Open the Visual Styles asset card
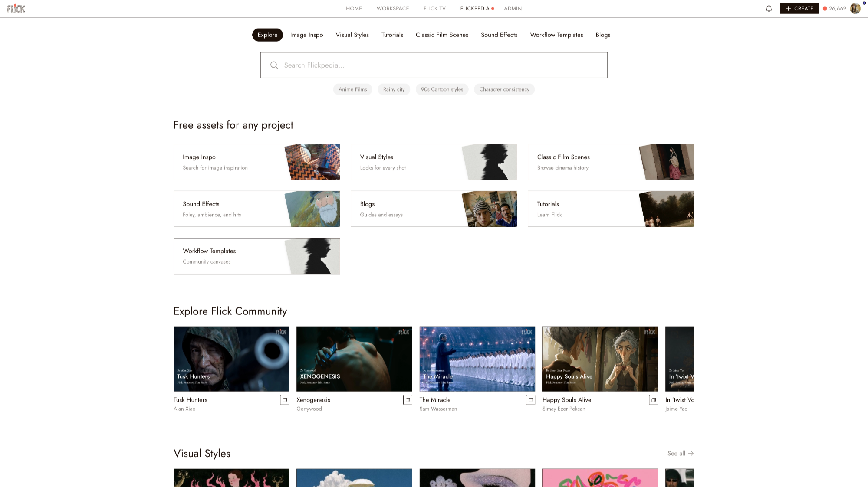The image size is (868, 487). point(434,162)
